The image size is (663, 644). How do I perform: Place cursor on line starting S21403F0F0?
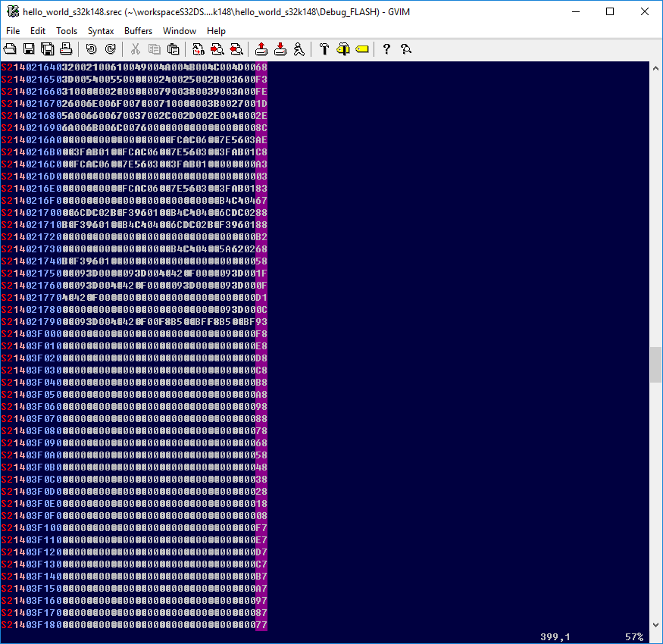(134, 516)
